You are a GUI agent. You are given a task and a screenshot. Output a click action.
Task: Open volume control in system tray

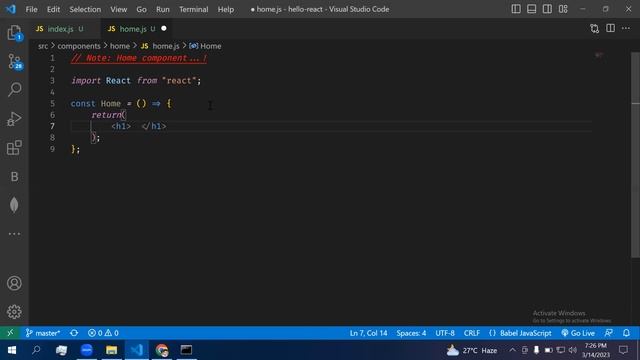[573, 350]
